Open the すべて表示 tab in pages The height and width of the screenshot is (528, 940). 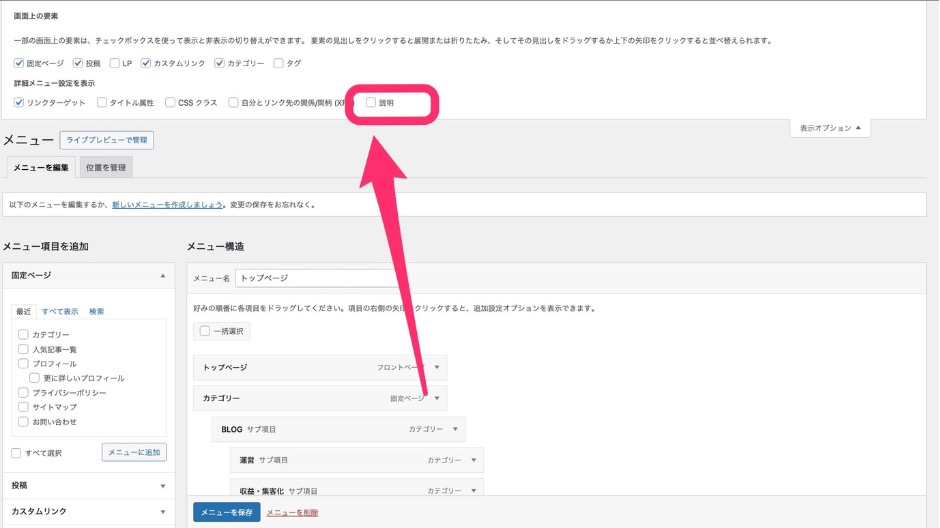click(60, 311)
